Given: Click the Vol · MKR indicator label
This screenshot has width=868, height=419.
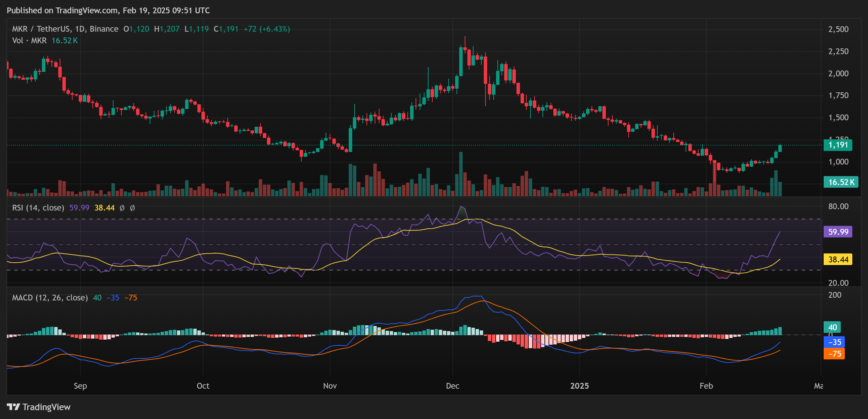Looking at the screenshot, I should (29, 41).
